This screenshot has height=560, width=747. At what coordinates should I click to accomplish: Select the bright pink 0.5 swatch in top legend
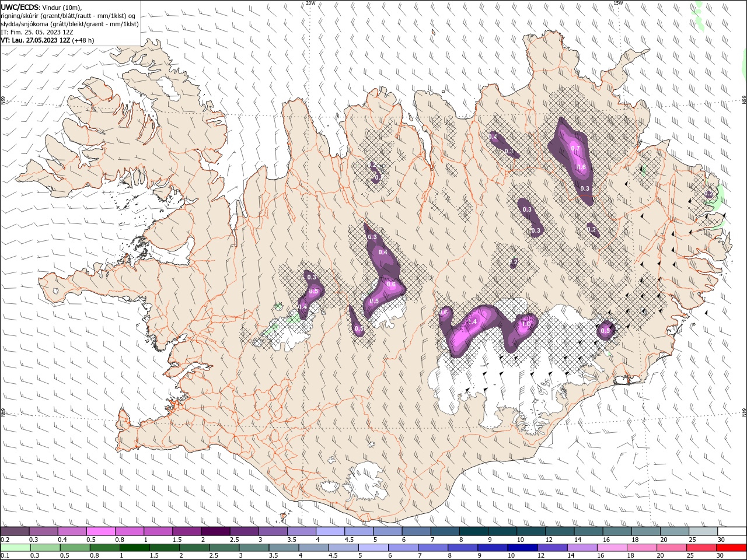(101, 531)
